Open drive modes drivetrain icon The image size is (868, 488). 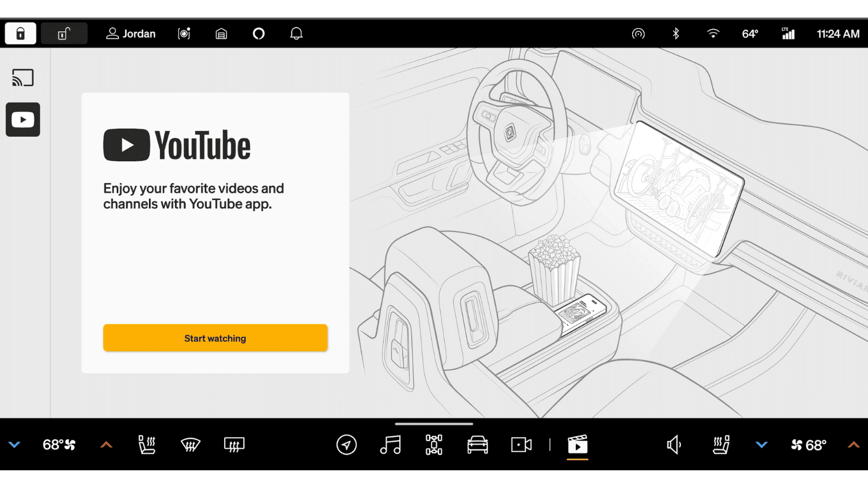pyautogui.click(x=434, y=445)
